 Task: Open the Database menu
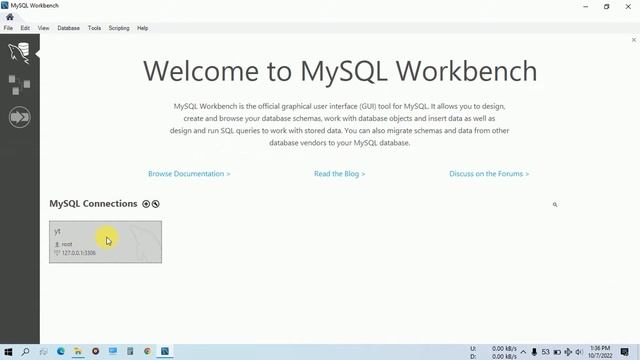click(x=69, y=28)
